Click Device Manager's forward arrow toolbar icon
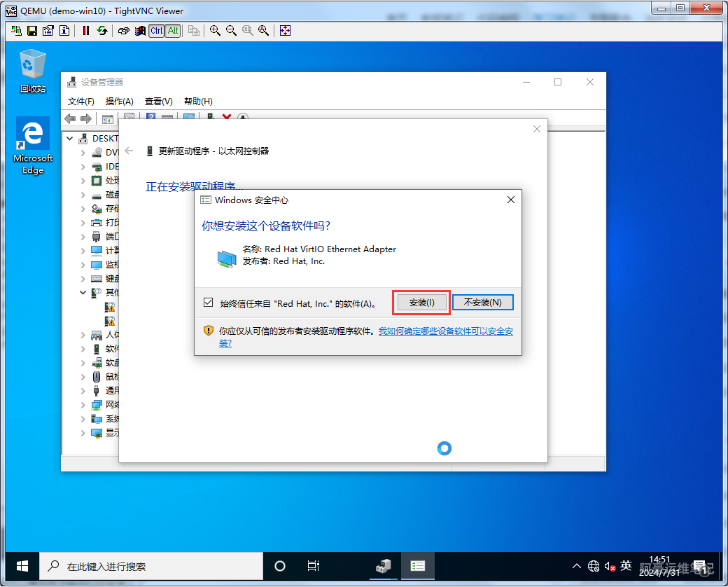The height and width of the screenshot is (587, 728). coord(86,119)
